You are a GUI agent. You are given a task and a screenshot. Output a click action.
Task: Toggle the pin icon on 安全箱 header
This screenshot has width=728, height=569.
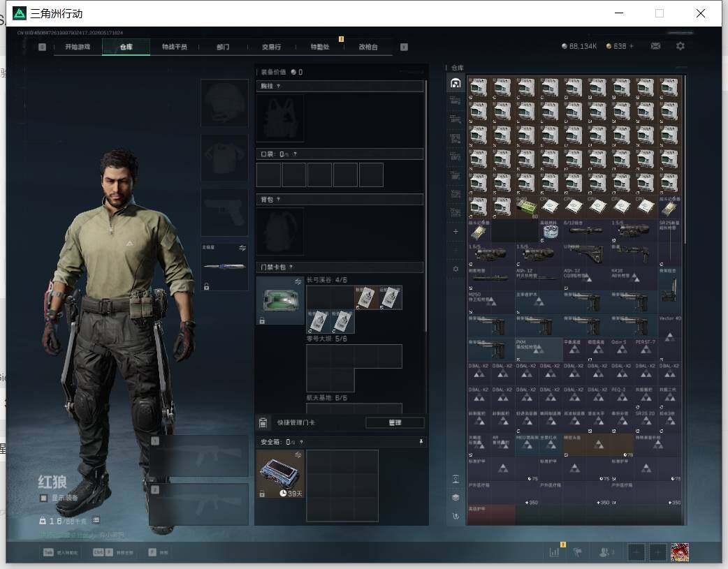point(421,442)
